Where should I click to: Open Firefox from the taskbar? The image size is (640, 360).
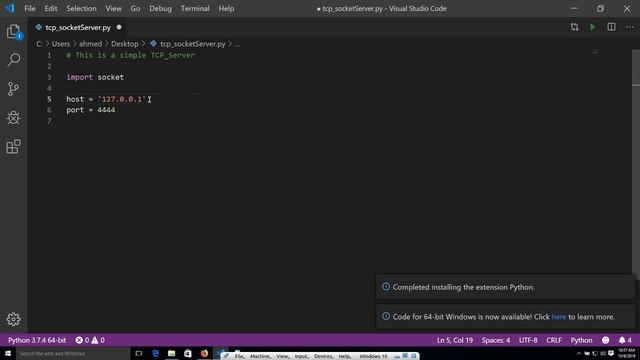(204, 353)
